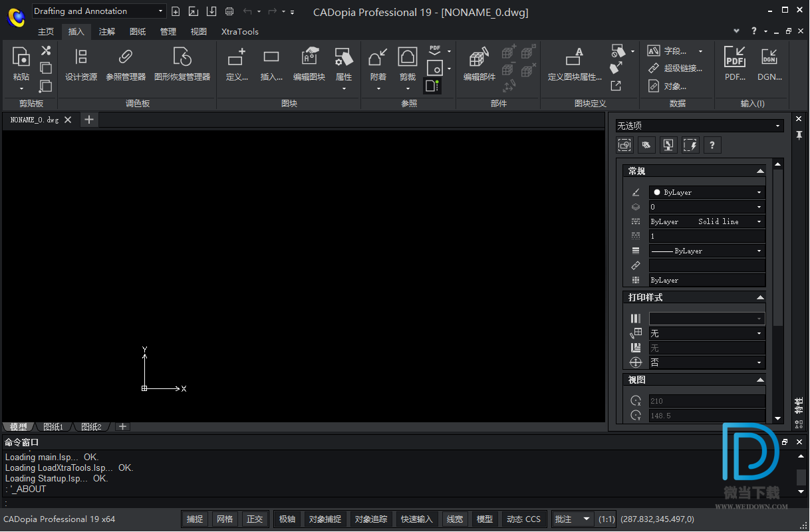Open Drawing Recovery Manager (图形恢复管理器)
This screenshot has width=810, height=532.
click(182, 65)
